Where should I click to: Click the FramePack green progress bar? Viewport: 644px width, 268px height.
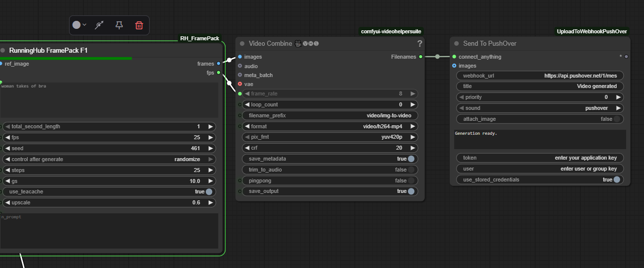pos(66,58)
